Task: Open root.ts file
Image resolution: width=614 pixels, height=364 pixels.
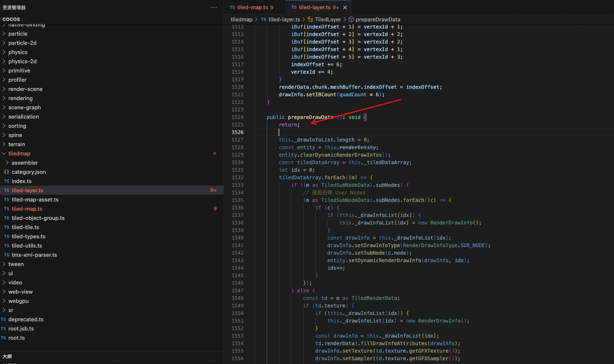Action: [x=112, y=338]
